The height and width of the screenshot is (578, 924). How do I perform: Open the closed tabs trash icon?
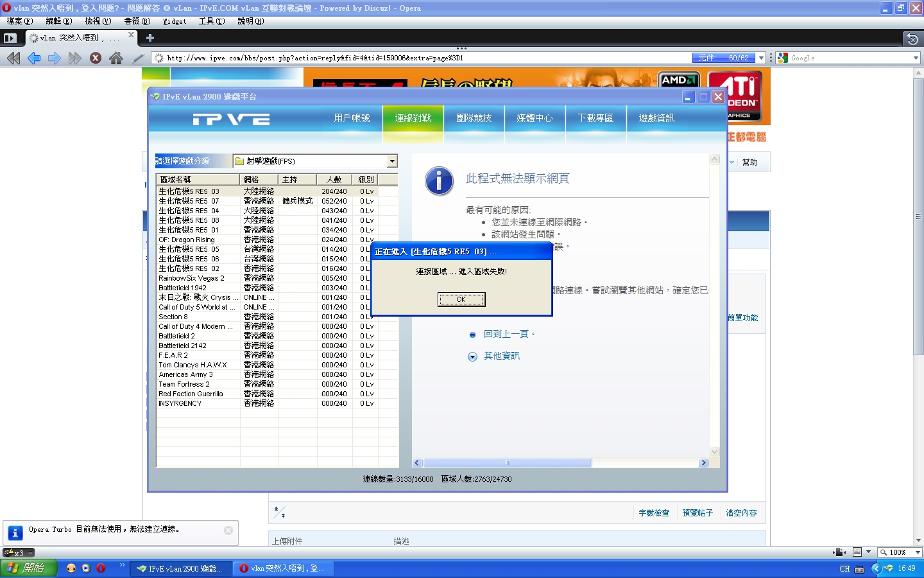click(912, 39)
